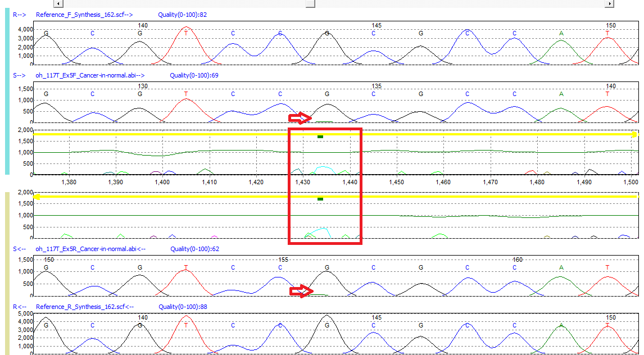The width and height of the screenshot is (644, 355).
Task: Click Quality(0-100):69 text of forward sample
Action: pos(194,75)
